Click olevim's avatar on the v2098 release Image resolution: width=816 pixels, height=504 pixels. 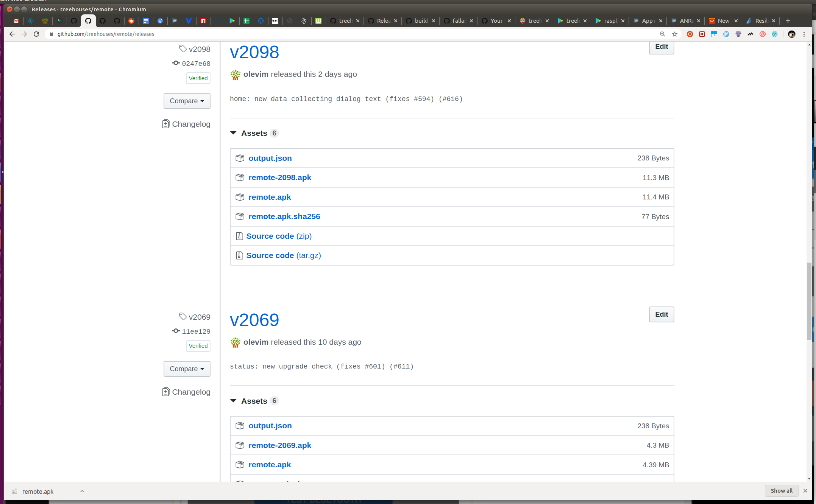pos(235,75)
